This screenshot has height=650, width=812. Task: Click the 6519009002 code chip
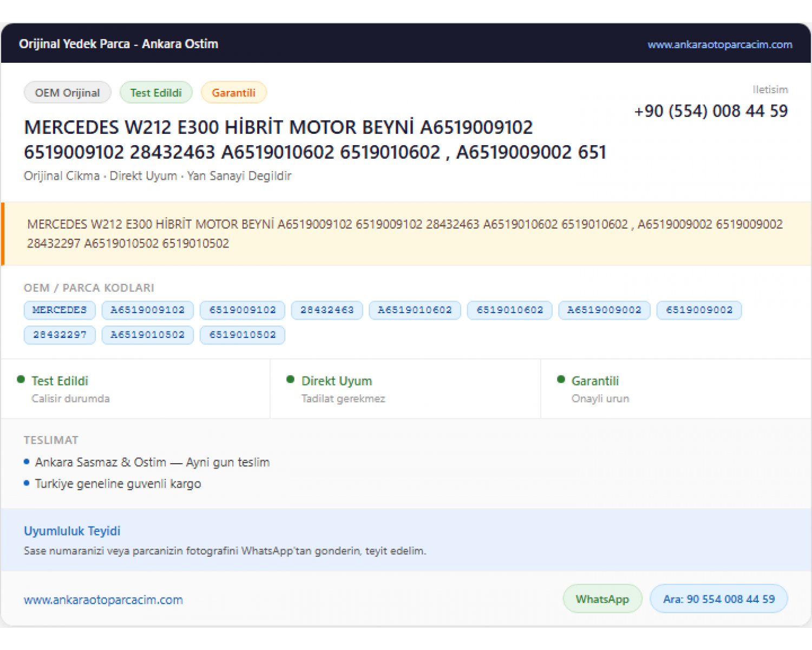[699, 310]
